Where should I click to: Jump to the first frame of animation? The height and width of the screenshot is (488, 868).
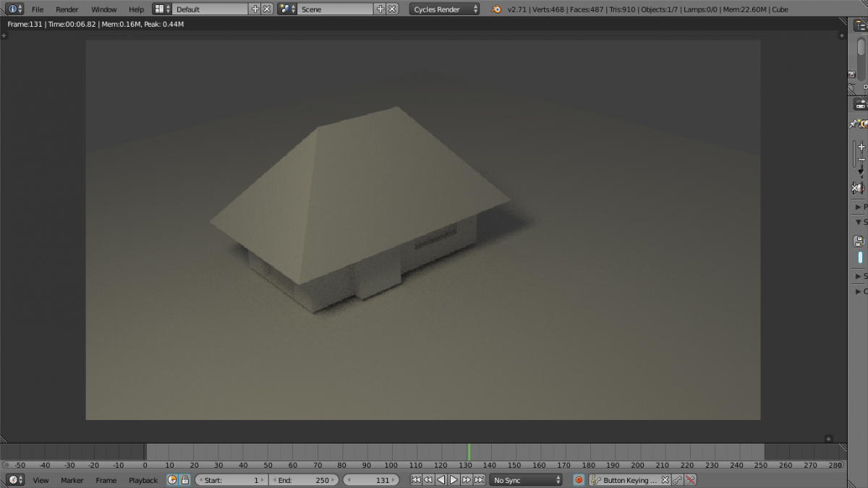click(416, 480)
